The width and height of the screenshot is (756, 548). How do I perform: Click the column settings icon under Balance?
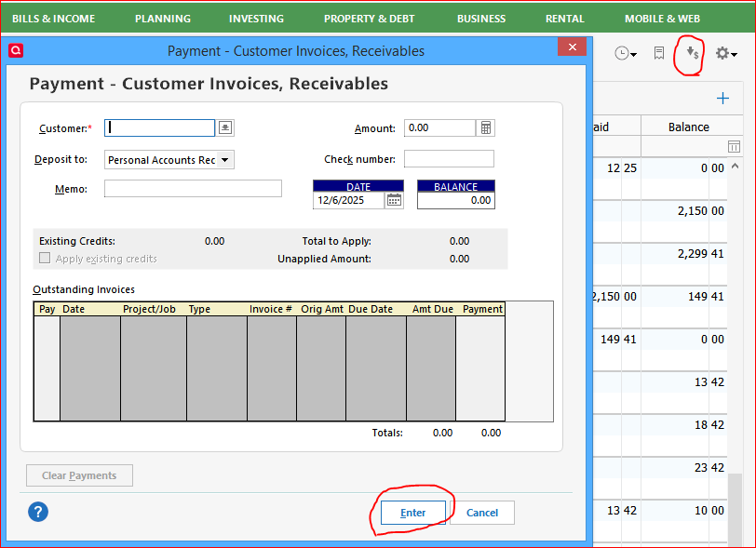734,147
